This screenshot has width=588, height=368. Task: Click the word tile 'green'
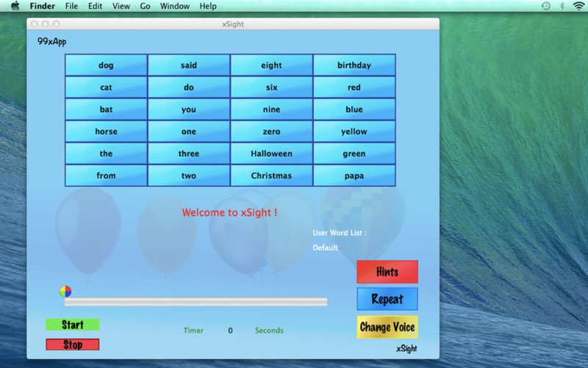[x=354, y=153]
